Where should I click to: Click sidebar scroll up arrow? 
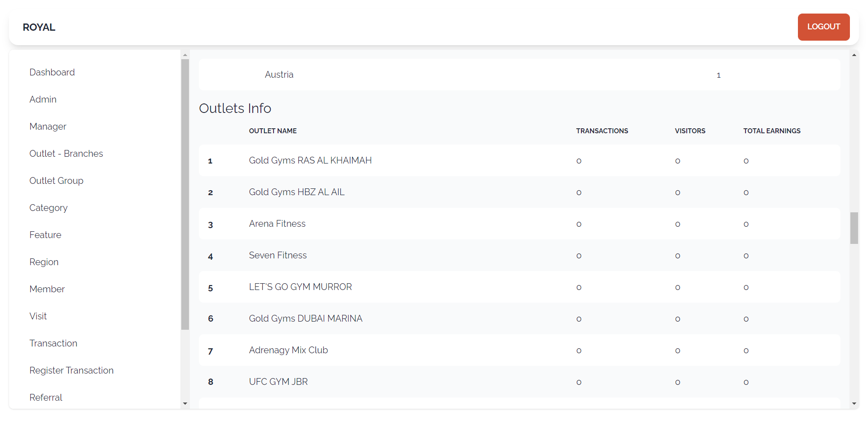click(185, 55)
